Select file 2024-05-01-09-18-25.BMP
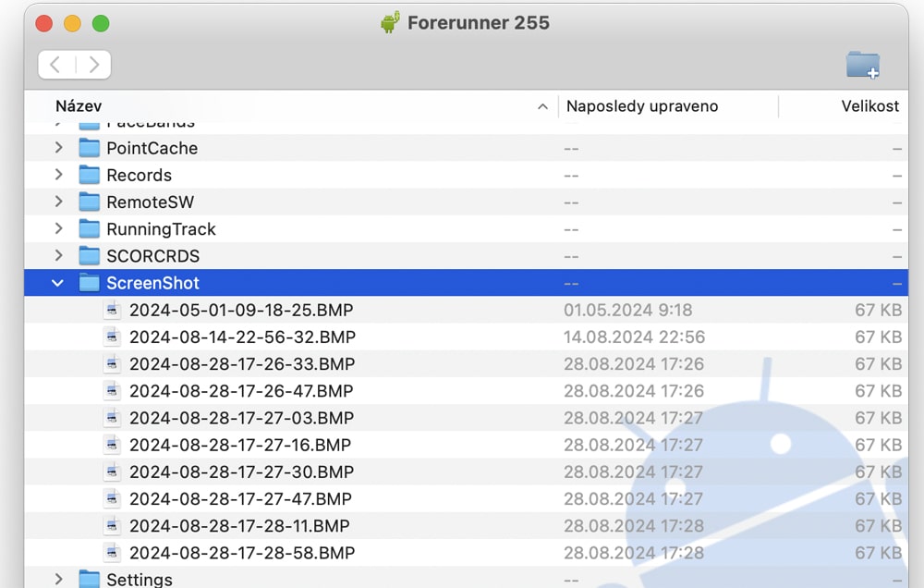Image resolution: width=924 pixels, height=588 pixels. (x=241, y=311)
